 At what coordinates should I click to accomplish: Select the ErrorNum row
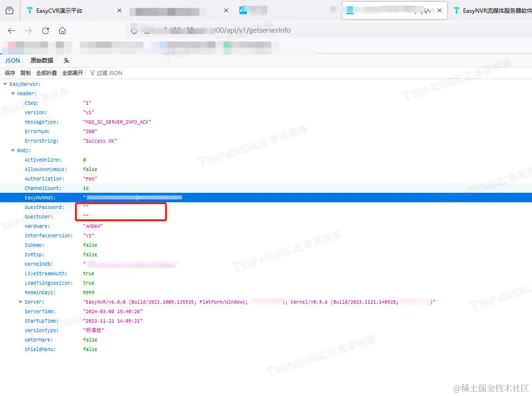(x=266, y=132)
